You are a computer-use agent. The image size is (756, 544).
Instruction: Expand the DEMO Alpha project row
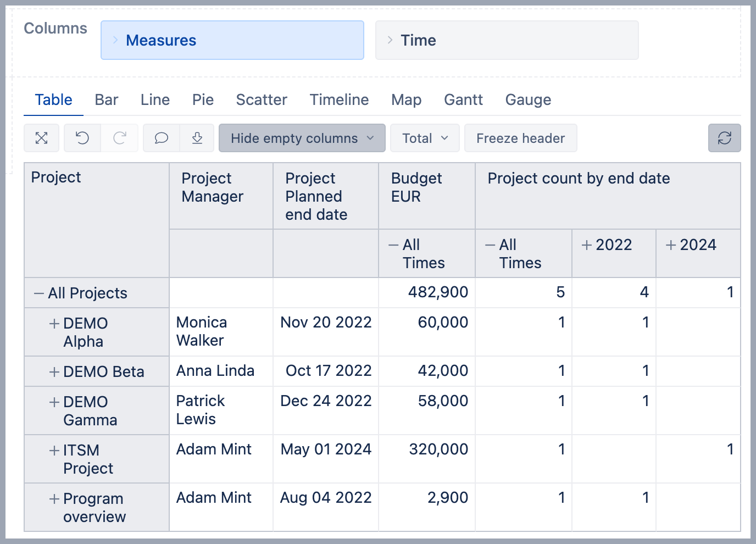(54, 324)
